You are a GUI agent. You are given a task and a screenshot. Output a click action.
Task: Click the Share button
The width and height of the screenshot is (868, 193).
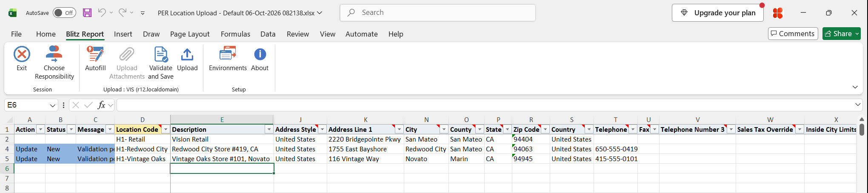pyautogui.click(x=842, y=34)
